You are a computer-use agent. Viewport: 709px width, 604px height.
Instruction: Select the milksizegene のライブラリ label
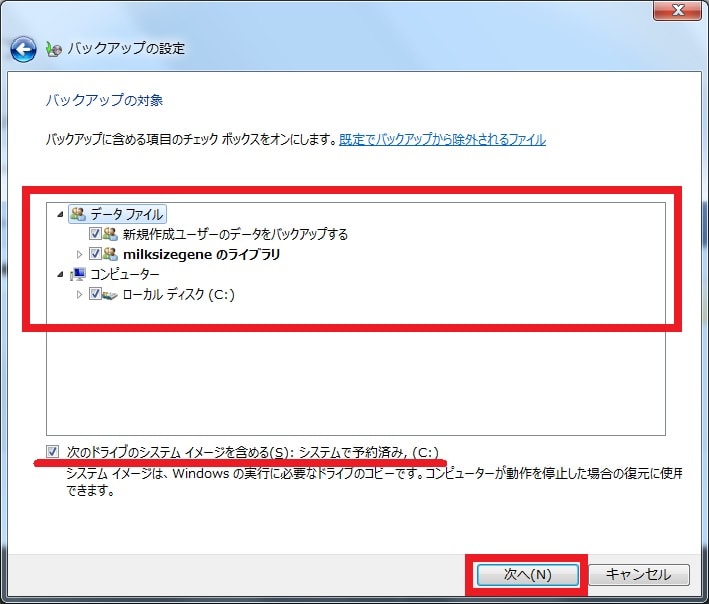coord(202,254)
